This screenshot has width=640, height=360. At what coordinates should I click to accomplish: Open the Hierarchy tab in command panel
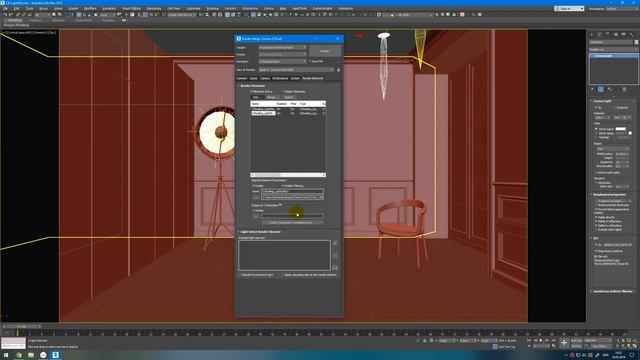[x=608, y=35]
